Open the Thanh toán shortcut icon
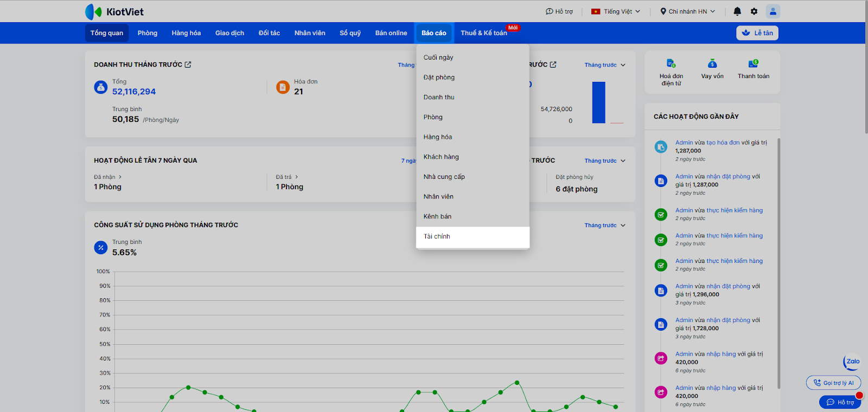Viewport: 868px width, 412px height. pyautogui.click(x=754, y=63)
